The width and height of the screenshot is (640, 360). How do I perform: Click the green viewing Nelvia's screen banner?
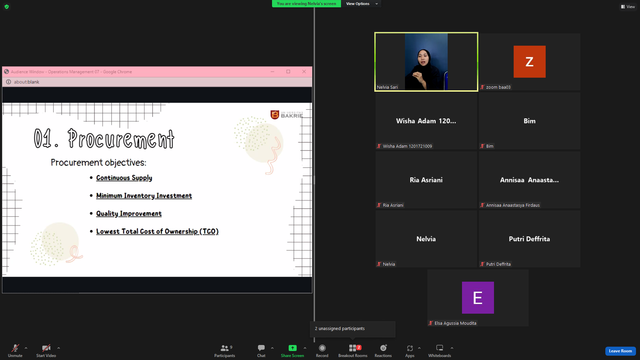[307, 4]
